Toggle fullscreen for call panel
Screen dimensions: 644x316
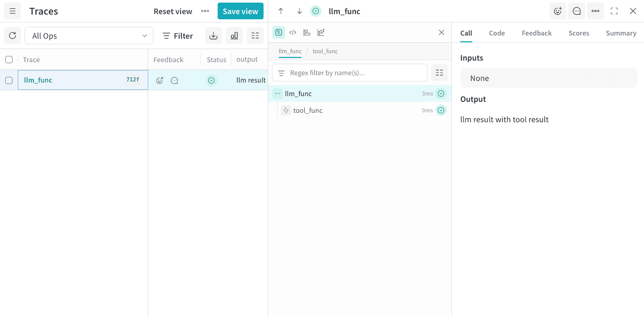point(614,11)
